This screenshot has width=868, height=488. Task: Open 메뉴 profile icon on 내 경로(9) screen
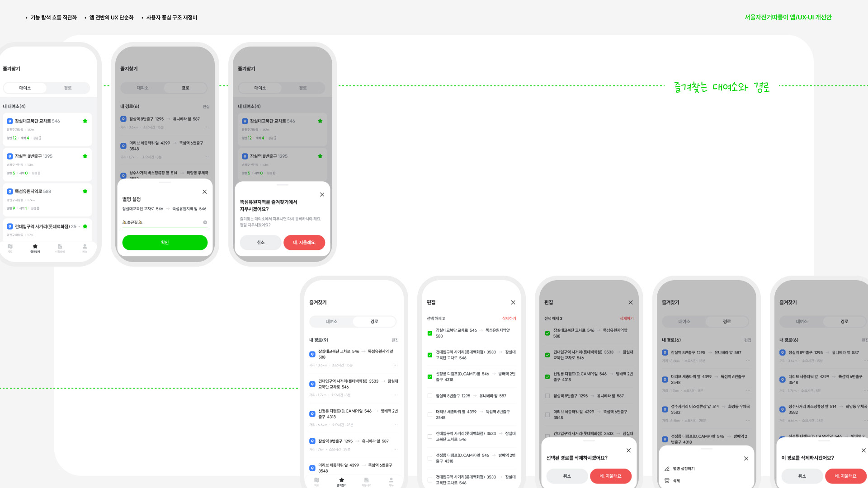(x=391, y=481)
